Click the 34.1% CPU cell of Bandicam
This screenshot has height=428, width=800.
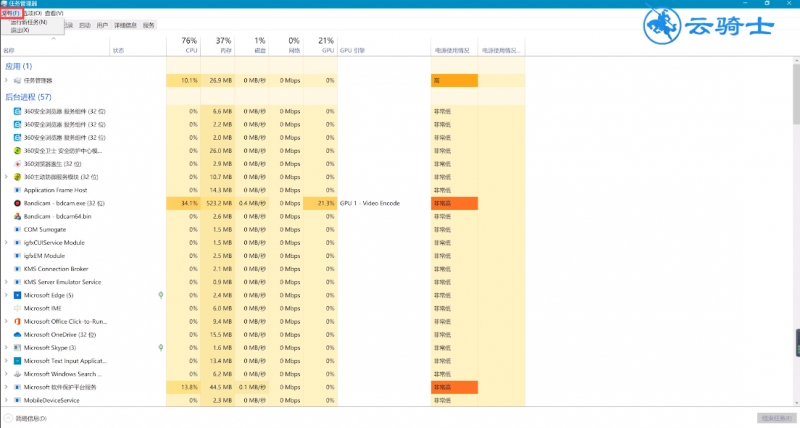tap(184, 203)
